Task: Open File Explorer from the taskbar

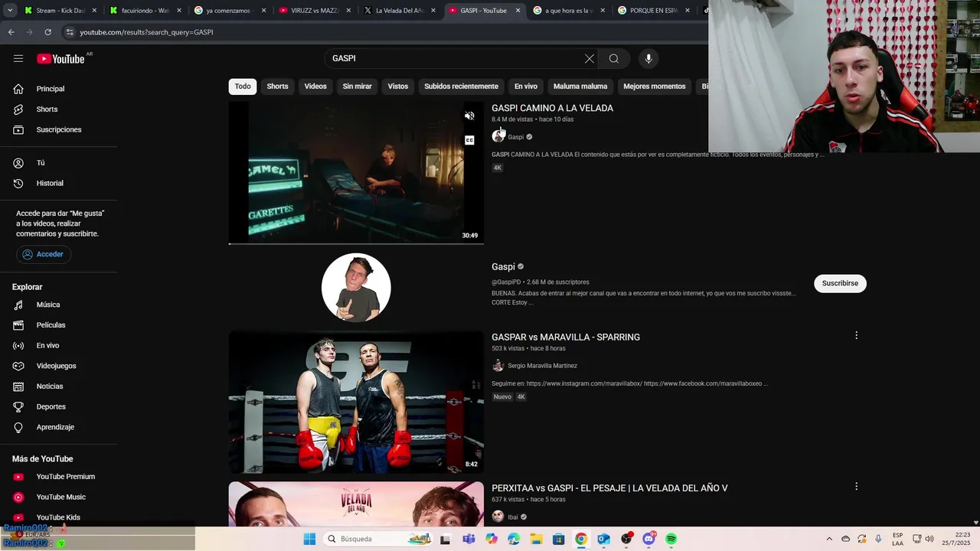Action: pyautogui.click(x=537, y=539)
